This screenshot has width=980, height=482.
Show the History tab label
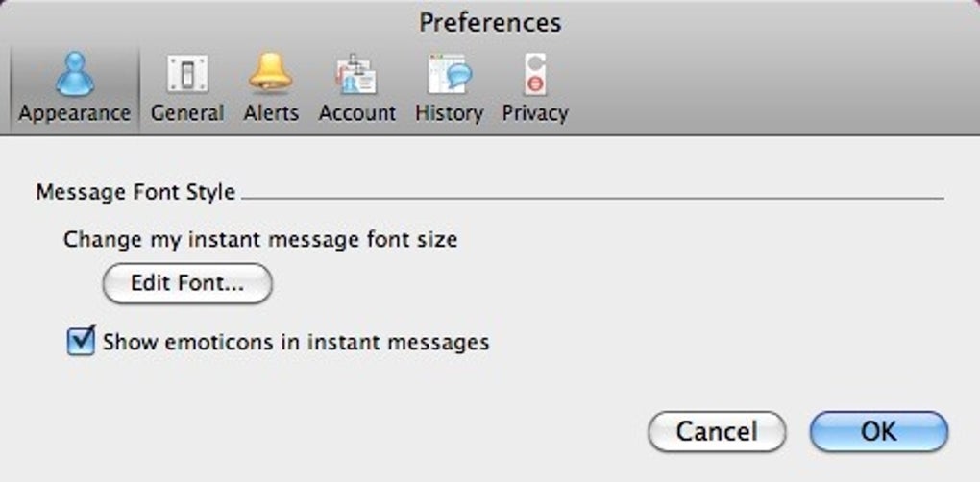tap(449, 113)
